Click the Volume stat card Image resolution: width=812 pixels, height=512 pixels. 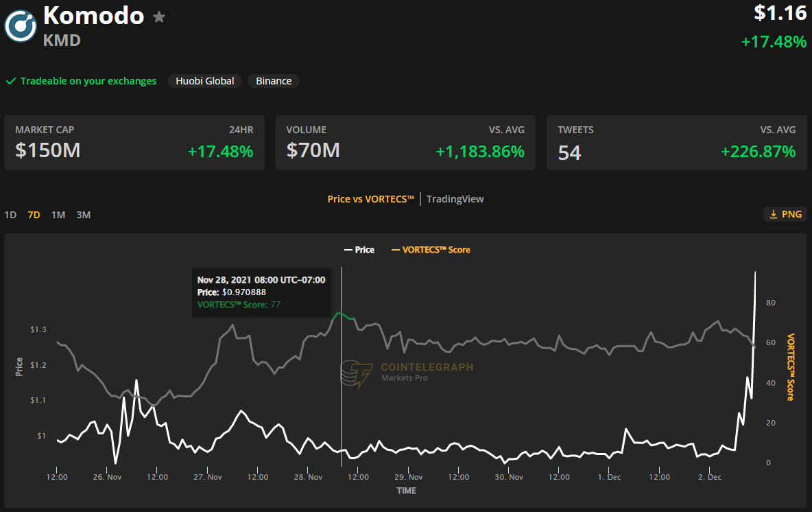[x=405, y=143]
